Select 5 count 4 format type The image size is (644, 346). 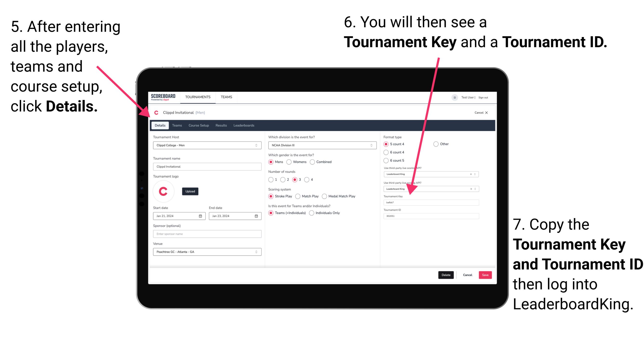(387, 145)
